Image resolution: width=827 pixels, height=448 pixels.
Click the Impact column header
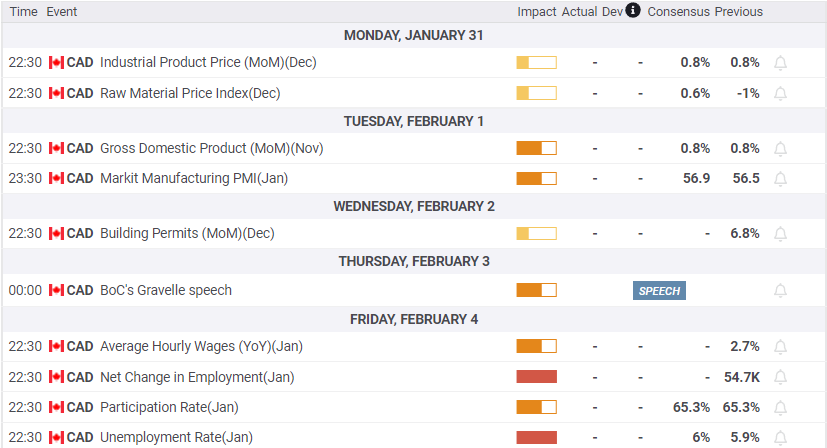(536, 12)
